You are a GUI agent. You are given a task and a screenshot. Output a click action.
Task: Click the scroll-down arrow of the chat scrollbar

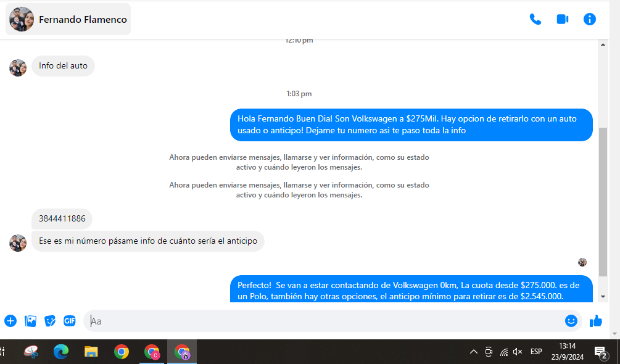click(x=603, y=297)
